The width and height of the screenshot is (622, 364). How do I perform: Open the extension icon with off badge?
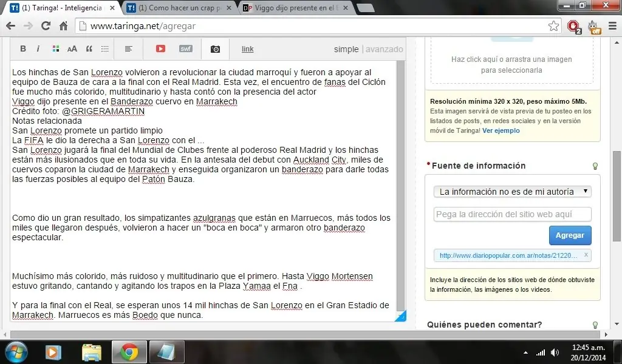coord(594,27)
